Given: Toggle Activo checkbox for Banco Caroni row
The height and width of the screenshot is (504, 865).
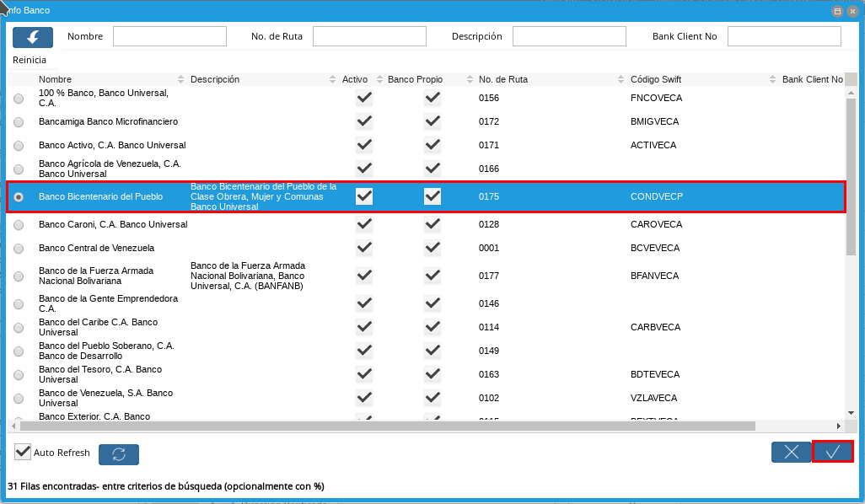Looking at the screenshot, I should click(364, 224).
